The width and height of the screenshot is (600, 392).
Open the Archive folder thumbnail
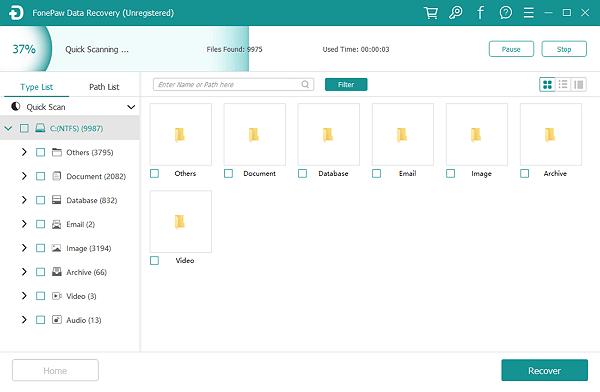(x=551, y=134)
